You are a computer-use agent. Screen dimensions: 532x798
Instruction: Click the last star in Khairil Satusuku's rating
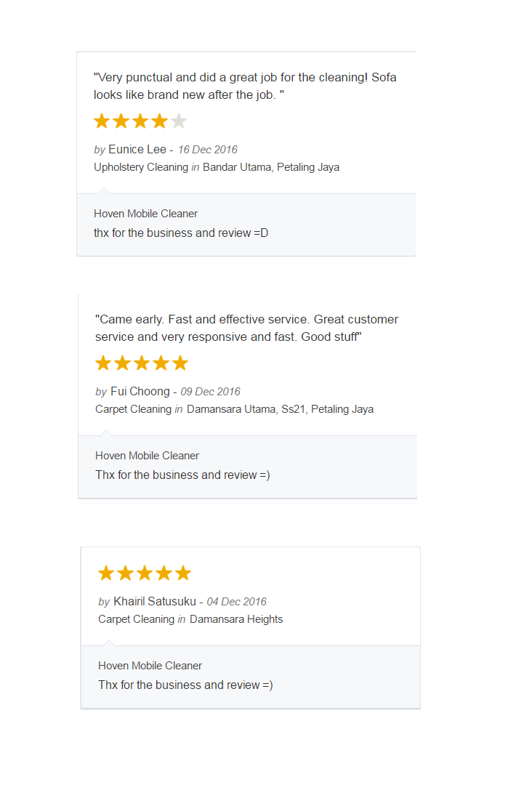coord(183,573)
